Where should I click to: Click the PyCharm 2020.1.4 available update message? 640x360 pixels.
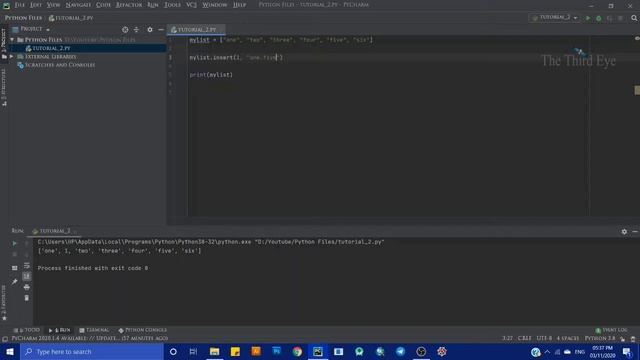(x=89, y=338)
